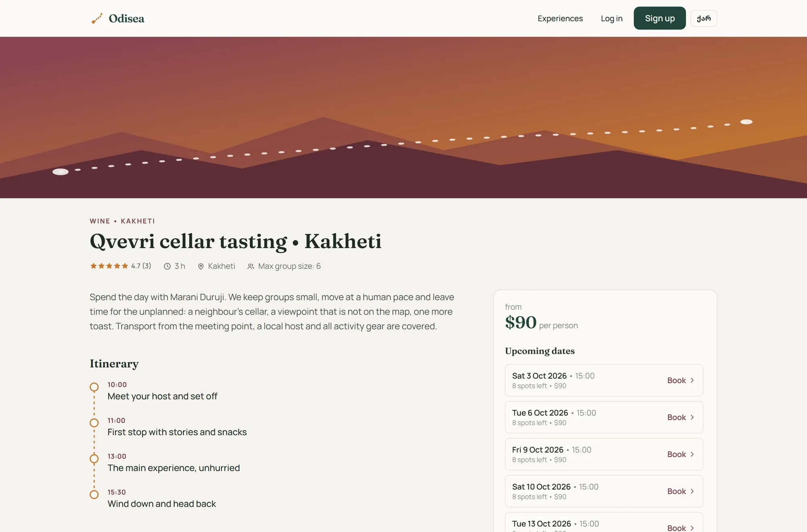Open the chevron on Fri 9 Oct booking

coord(692,454)
